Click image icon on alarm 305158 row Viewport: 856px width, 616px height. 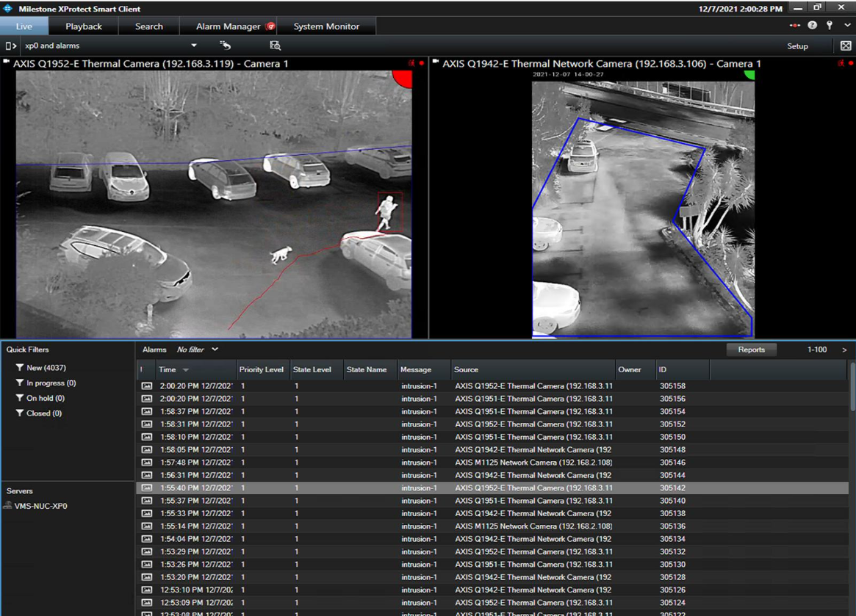(x=147, y=386)
